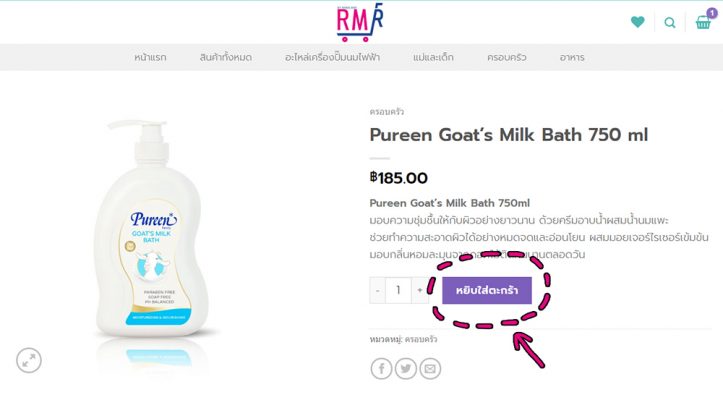Go to หน้าแรก menu item
The height and width of the screenshot is (400, 723).
150,57
